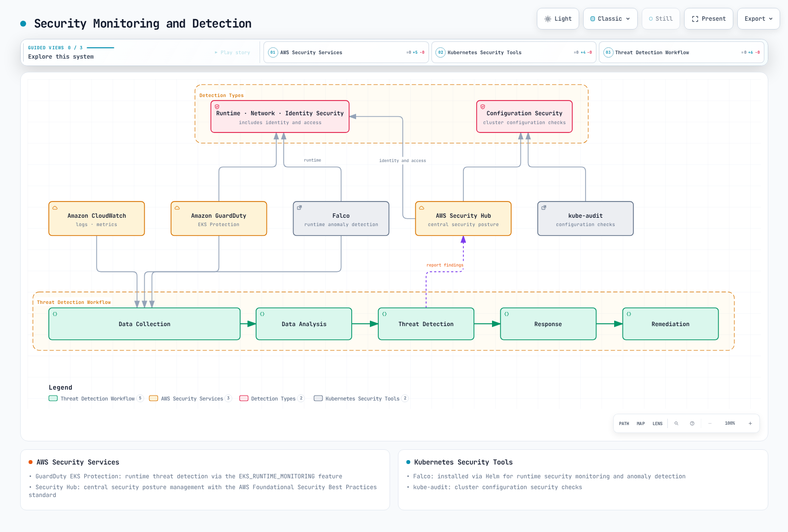Click the 'report findings' edge label

tap(445, 265)
